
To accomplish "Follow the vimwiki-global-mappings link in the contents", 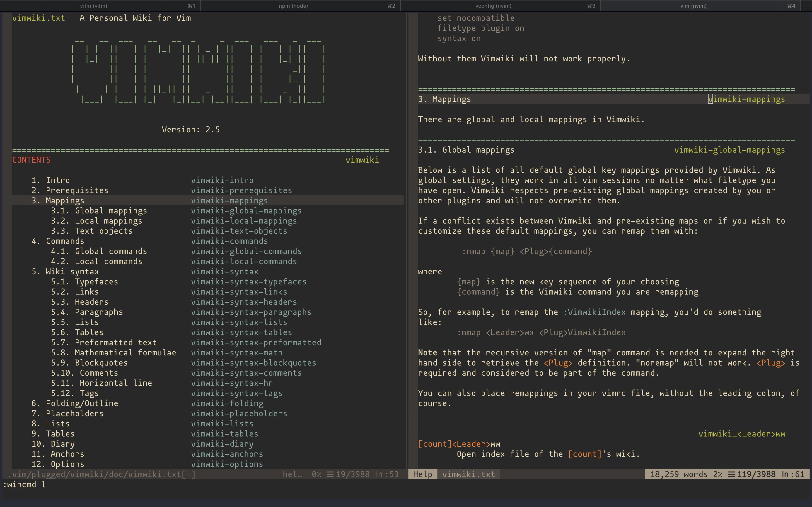I will (246, 211).
